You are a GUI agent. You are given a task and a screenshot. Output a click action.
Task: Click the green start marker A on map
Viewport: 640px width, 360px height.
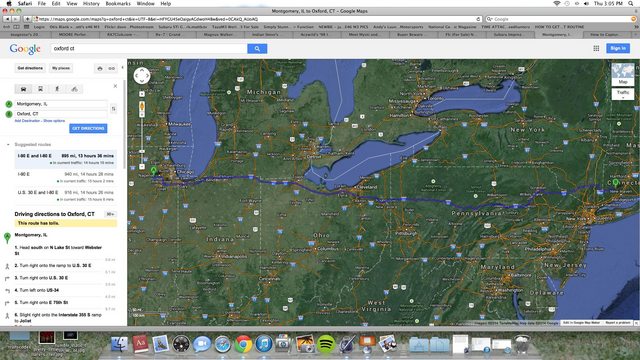[x=154, y=171]
